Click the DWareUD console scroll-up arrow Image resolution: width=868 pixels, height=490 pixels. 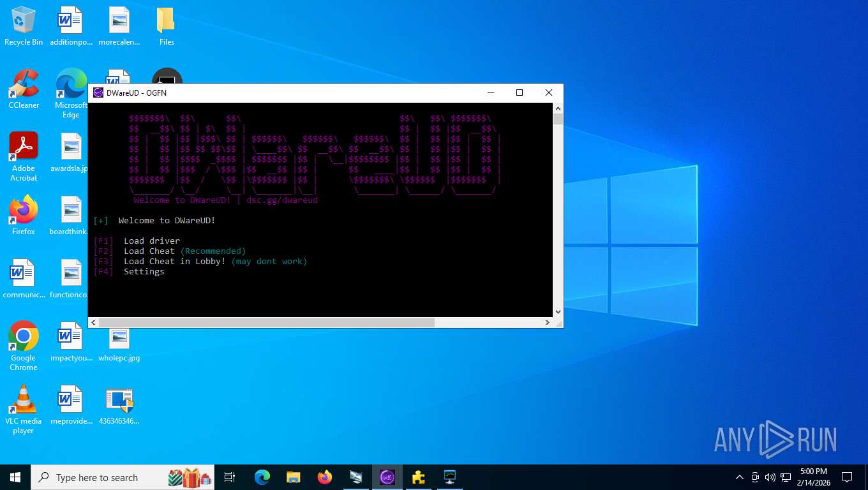[558, 108]
